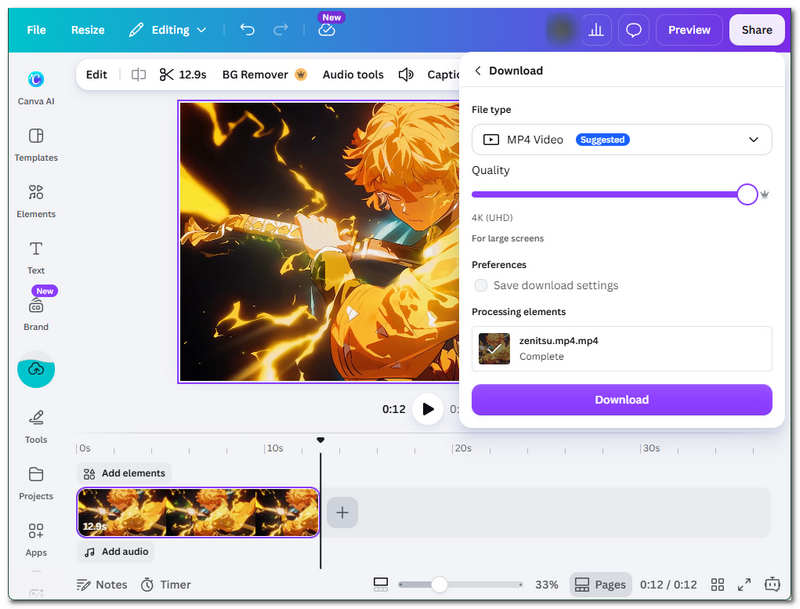Select the flip icon in the toolbar
The height and width of the screenshot is (609, 800).
[138, 75]
